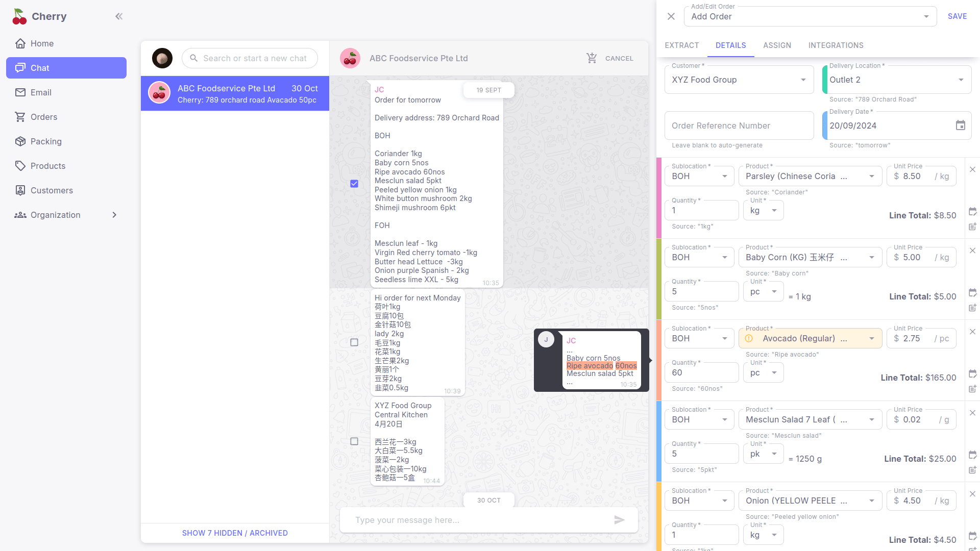The height and width of the screenshot is (551, 980).
Task: Click the Order Reference Number field
Action: (x=739, y=126)
